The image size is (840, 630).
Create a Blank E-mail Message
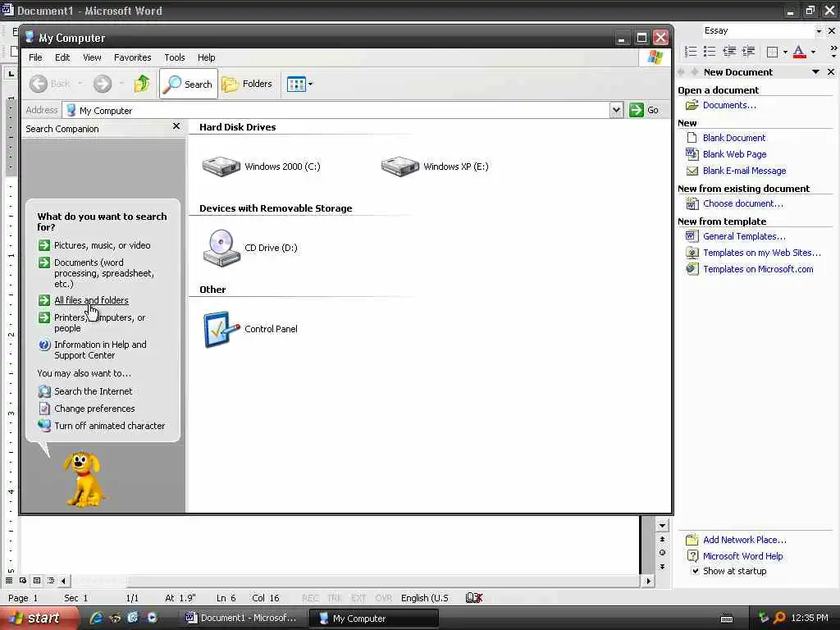click(x=744, y=171)
